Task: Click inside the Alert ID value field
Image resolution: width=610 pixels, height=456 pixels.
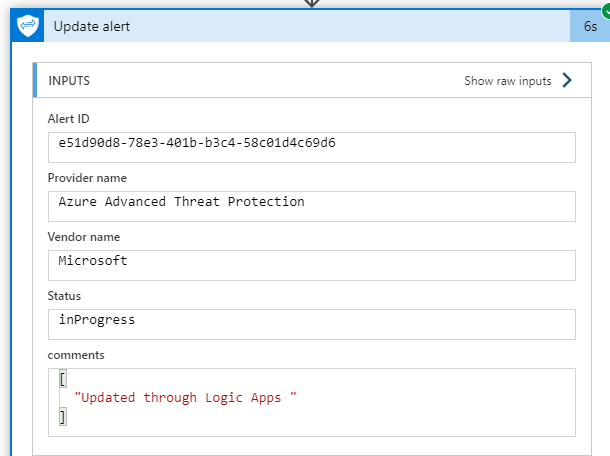Action: (311, 146)
